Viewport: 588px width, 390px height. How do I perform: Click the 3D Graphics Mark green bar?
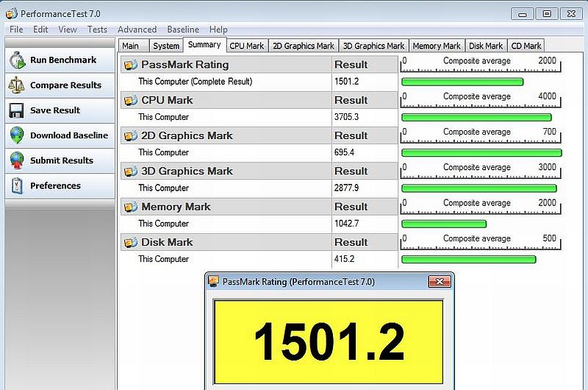[479, 188]
